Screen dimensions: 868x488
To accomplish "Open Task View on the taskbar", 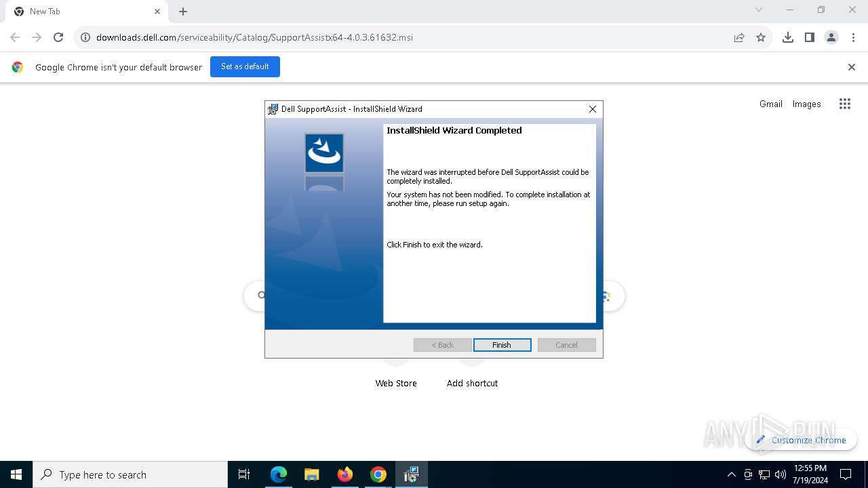I will [x=245, y=474].
